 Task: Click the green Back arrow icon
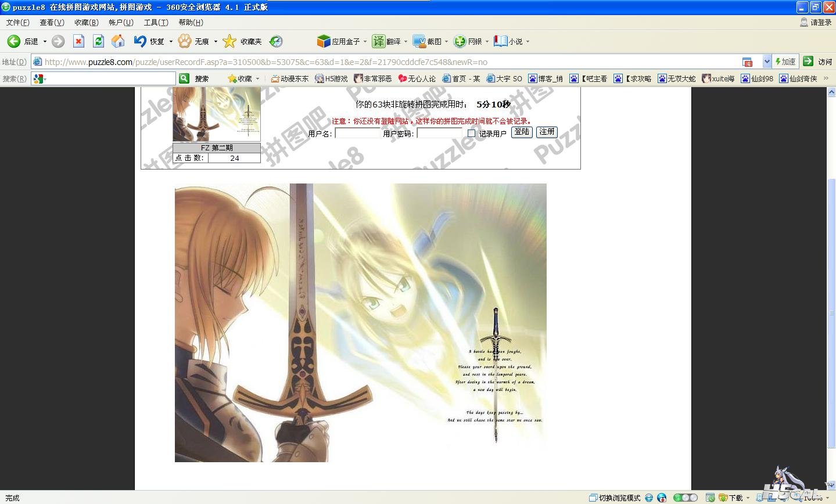tap(14, 41)
